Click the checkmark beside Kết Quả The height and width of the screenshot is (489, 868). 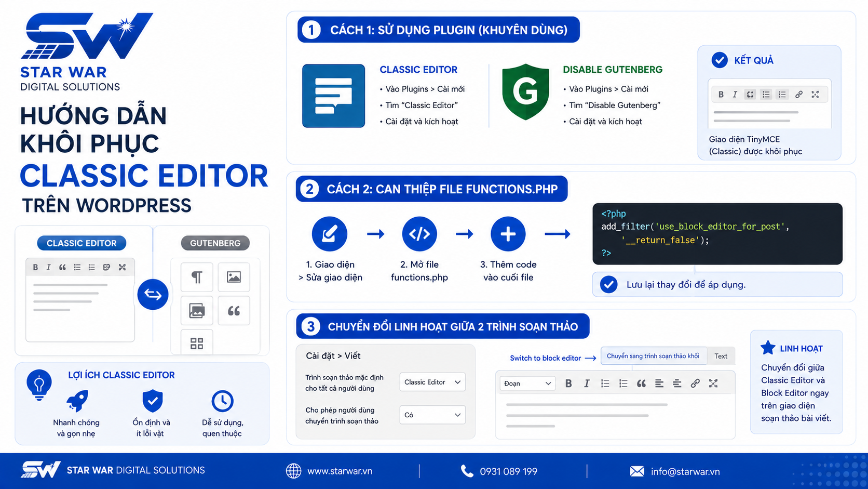click(x=720, y=60)
